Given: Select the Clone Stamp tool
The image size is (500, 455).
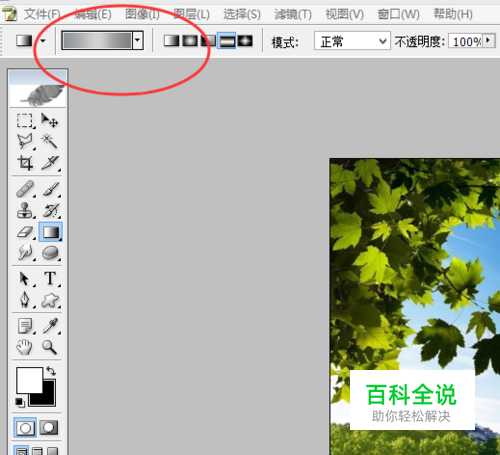Looking at the screenshot, I should pos(25,210).
